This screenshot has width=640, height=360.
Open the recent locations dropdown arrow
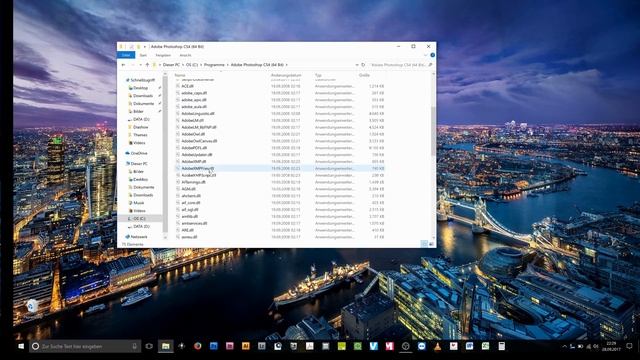click(140, 65)
